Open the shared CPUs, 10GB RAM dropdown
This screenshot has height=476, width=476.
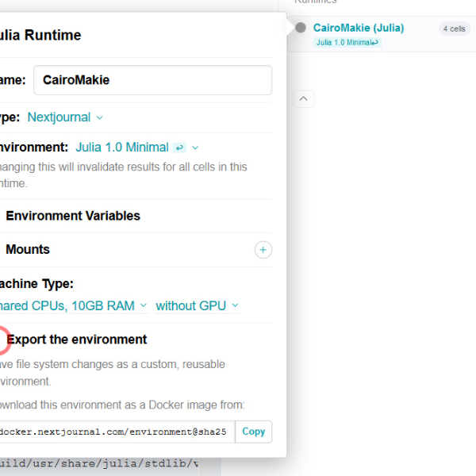tap(73, 305)
